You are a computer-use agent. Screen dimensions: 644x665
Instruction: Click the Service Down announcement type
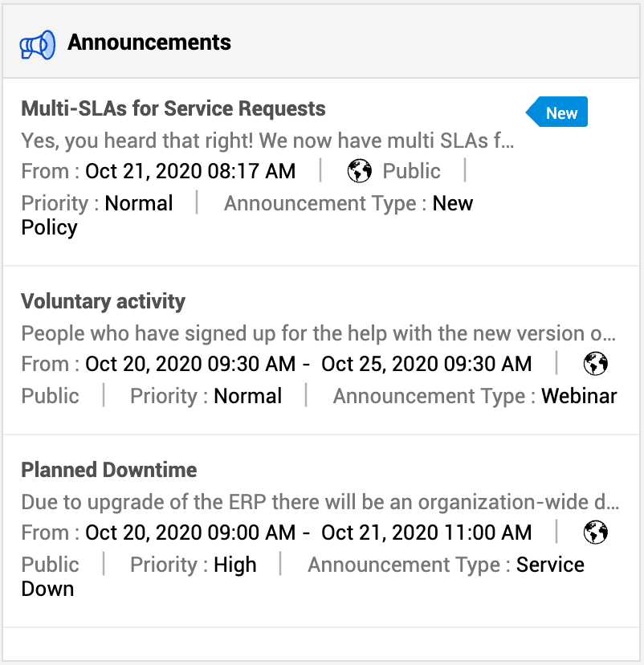pos(550,565)
